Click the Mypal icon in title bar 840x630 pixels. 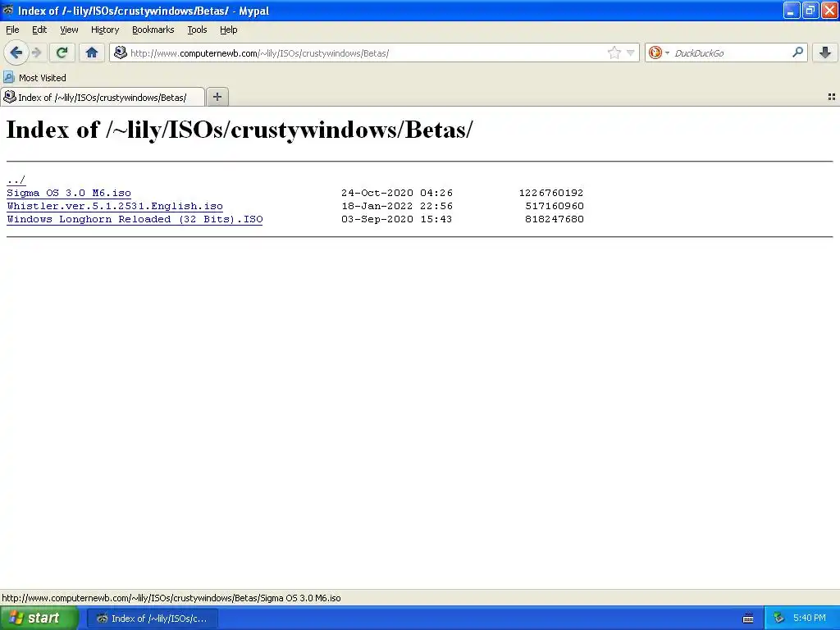[8, 10]
